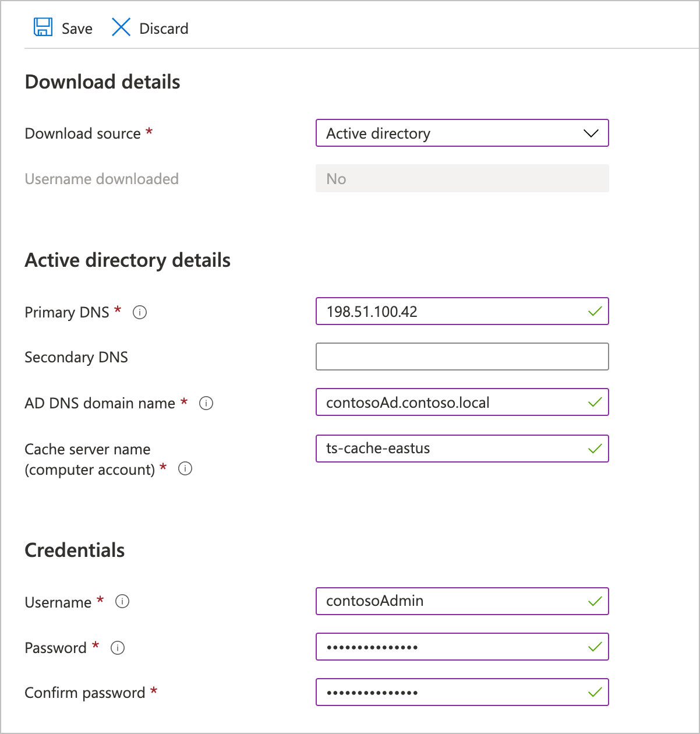Discard the current form changes
The width and height of the screenshot is (700, 734).
click(149, 27)
